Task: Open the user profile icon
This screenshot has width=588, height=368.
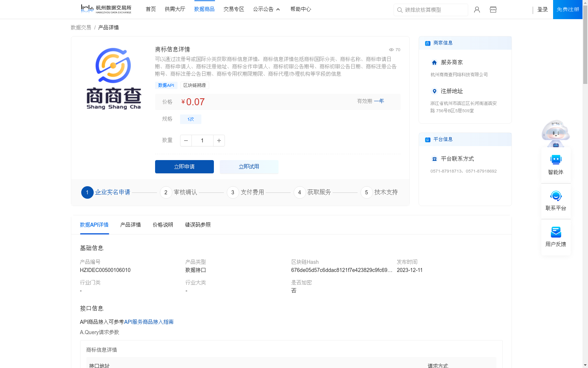Action: click(477, 10)
